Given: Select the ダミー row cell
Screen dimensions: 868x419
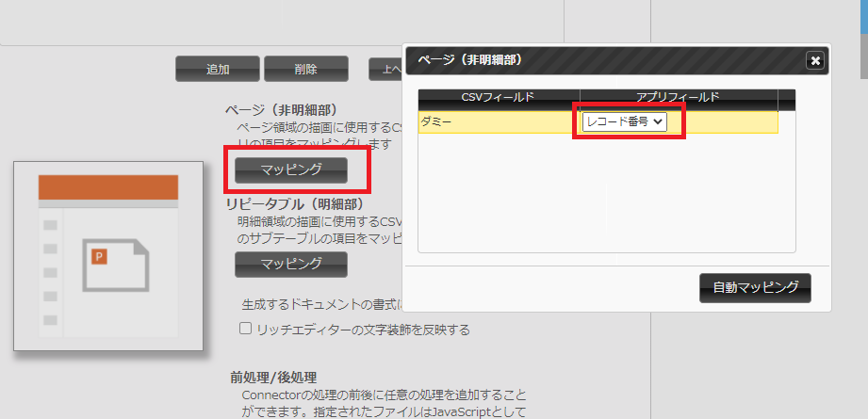Looking at the screenshot, I should click(x=497, y=121).
